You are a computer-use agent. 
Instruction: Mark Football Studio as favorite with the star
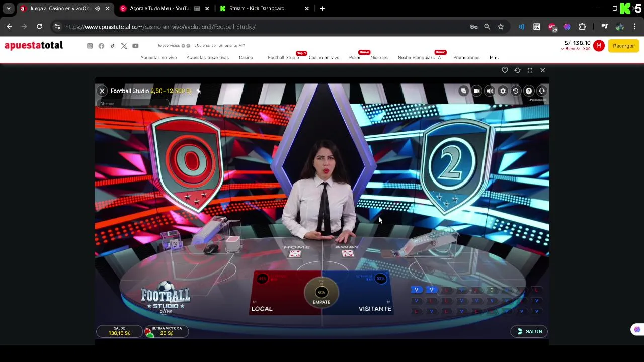pyautogui.click(x=199, y=91)
